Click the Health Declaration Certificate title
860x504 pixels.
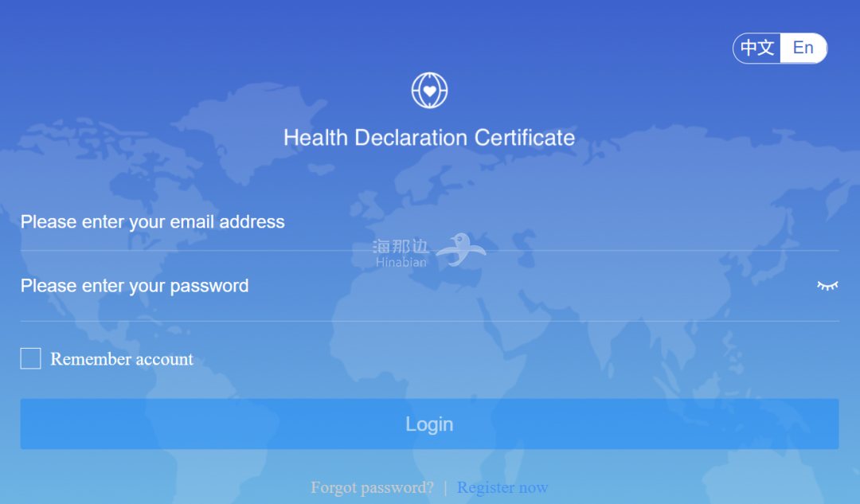click(429, 138)
